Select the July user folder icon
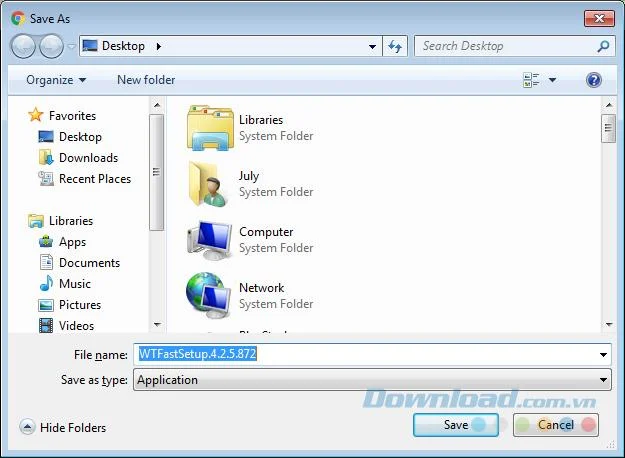The image size is (625, 458). tap(209, 184)
